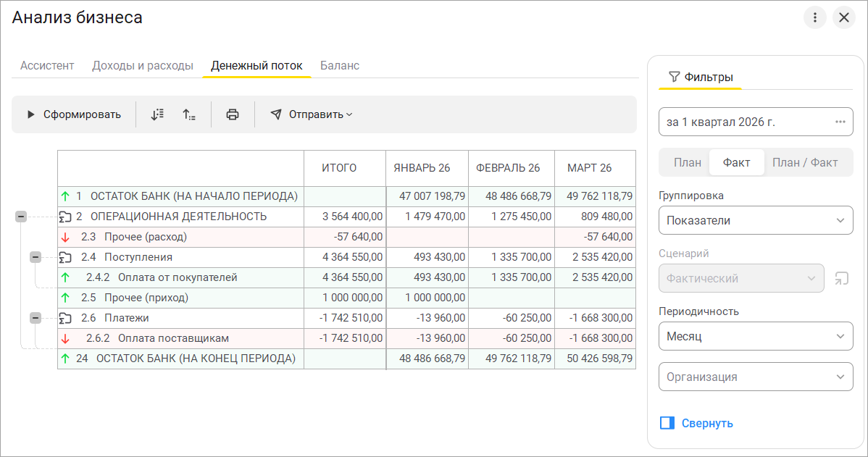Open the Баланс tab

340,65
